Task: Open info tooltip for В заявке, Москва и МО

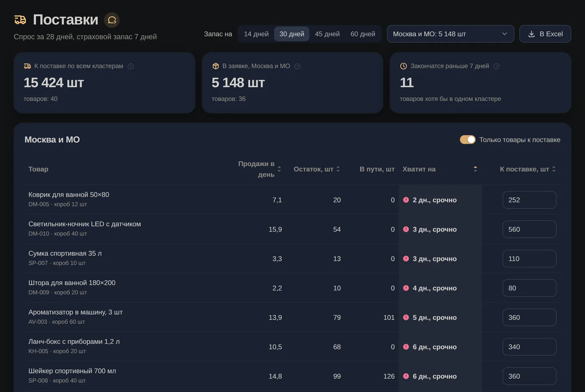Action: tap(298, 66)
